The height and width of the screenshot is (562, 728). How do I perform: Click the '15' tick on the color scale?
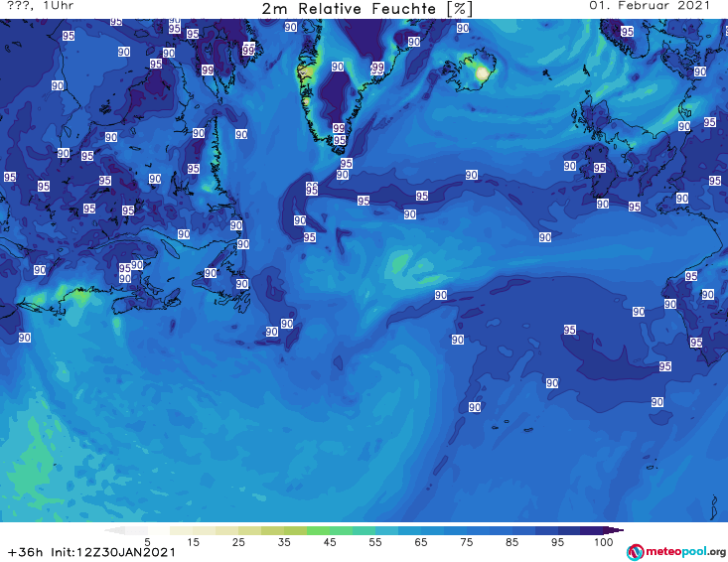[x=193, y=541]
